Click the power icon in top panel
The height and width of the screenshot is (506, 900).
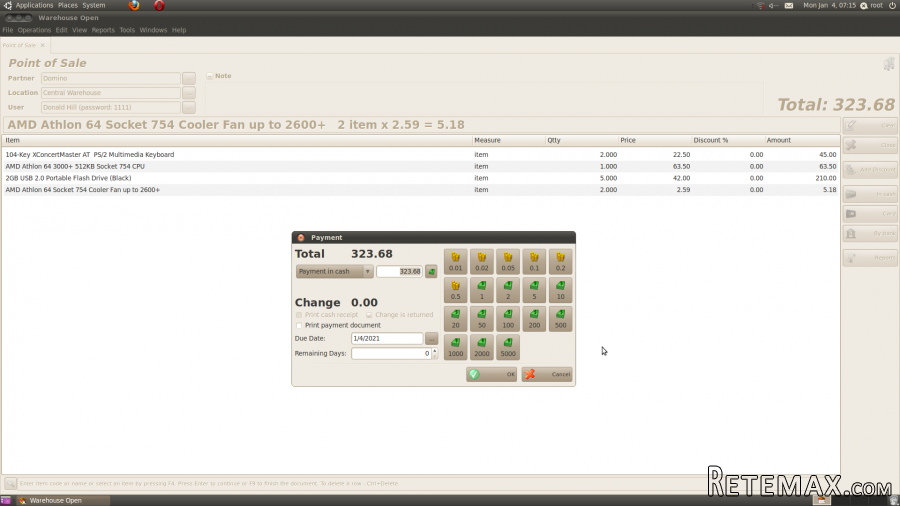[893, 5]
